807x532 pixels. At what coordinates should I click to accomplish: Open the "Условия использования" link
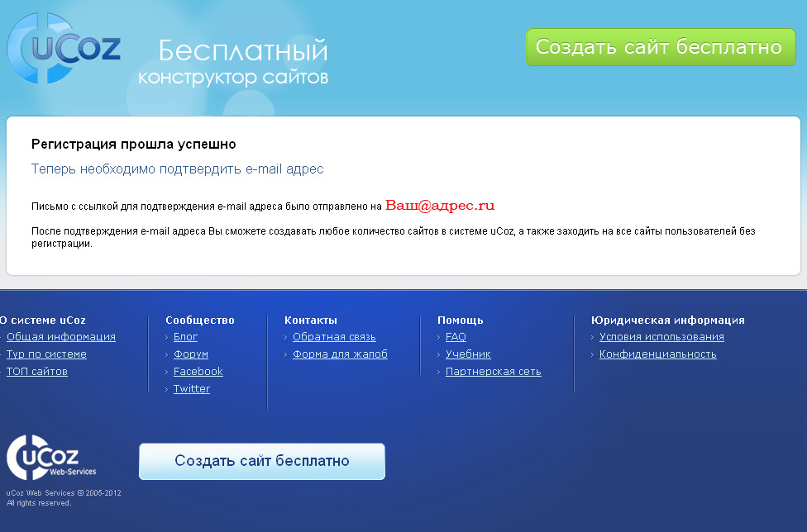click(x=661, y=337)
